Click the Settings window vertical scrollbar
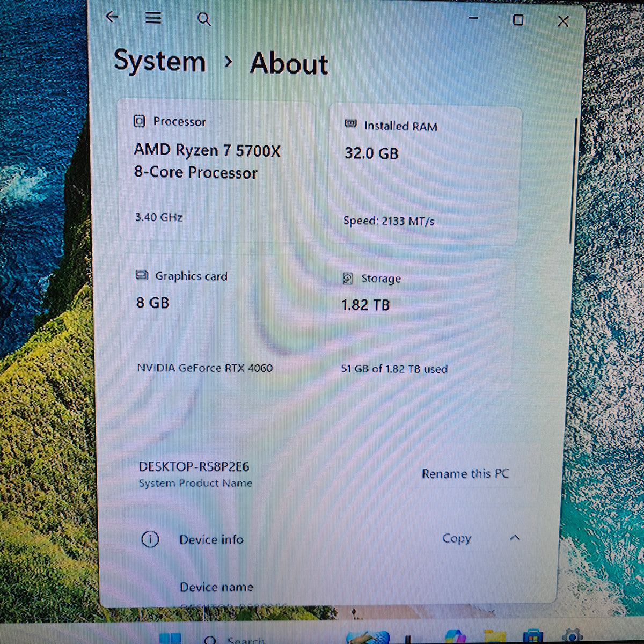 pos(573,181)
